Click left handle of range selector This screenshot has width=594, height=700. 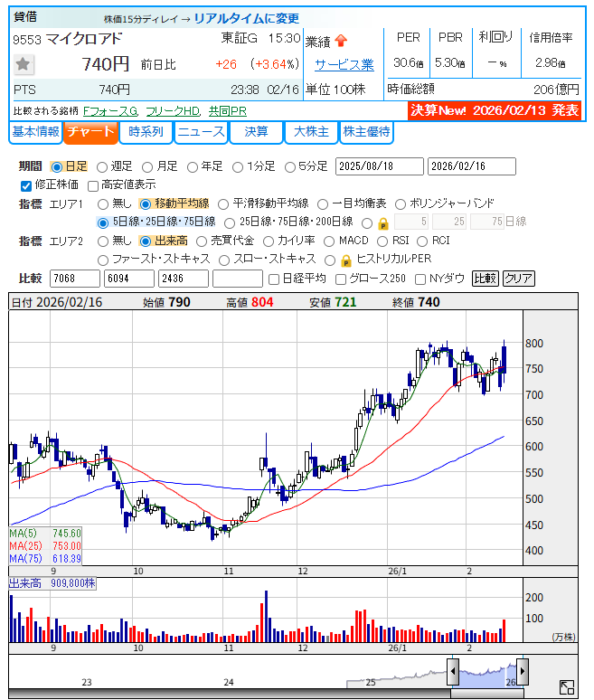(x=453, y=670)
